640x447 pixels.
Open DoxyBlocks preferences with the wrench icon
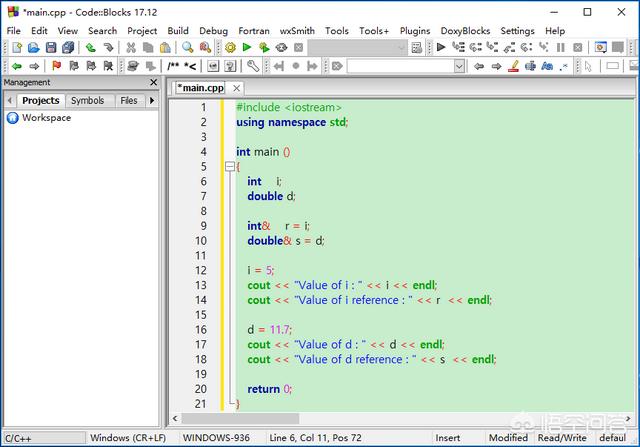point(253,66)
